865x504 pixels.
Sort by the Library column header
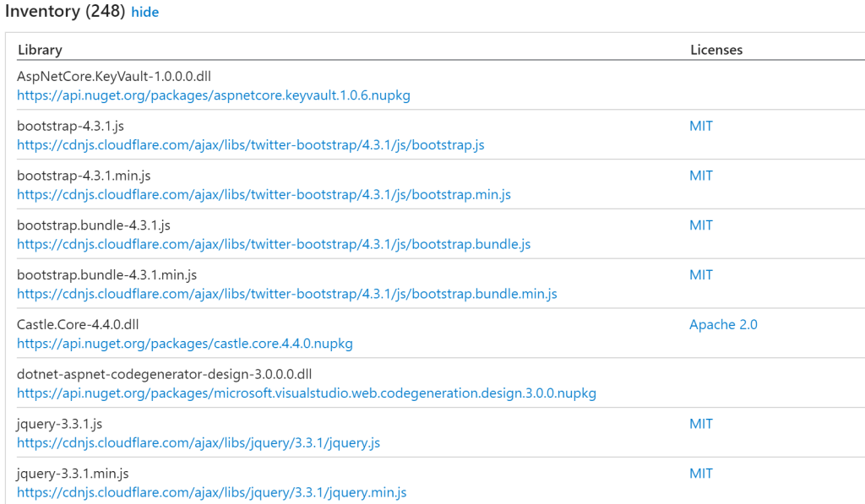(x=40, y=50)
